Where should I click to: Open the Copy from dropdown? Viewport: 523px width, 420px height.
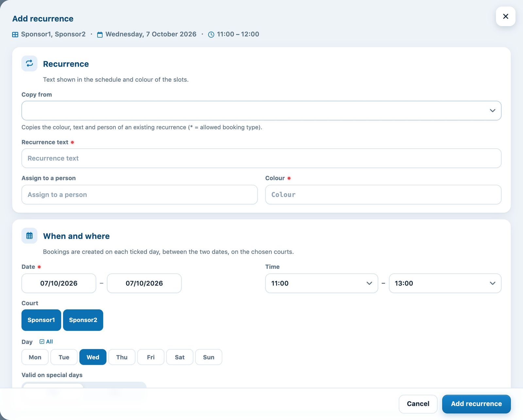[x=261, y=110]
